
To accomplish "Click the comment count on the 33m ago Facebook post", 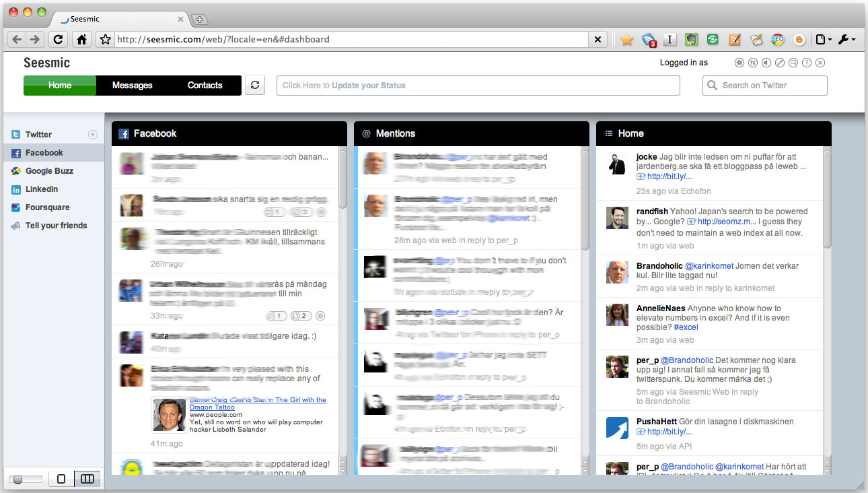I will (x=276, y=316).
